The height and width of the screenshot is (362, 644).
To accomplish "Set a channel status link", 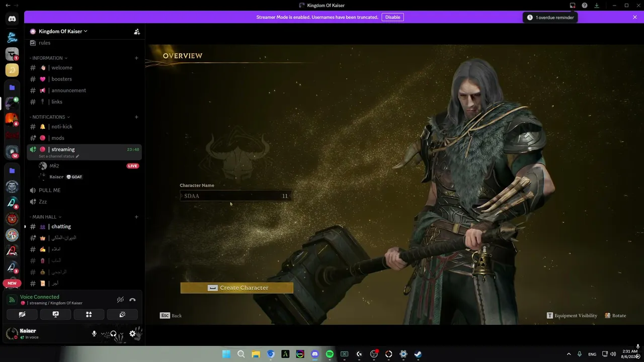I will pos(59,156).
